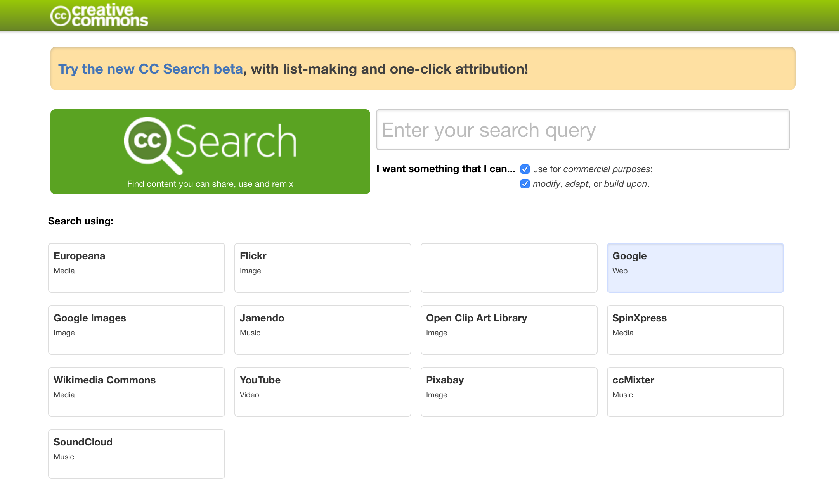Image resolution: width=839 pixels, height=504 pixels.
Task: Click the CC Search banner image
Action: click(x=210, y=152)
